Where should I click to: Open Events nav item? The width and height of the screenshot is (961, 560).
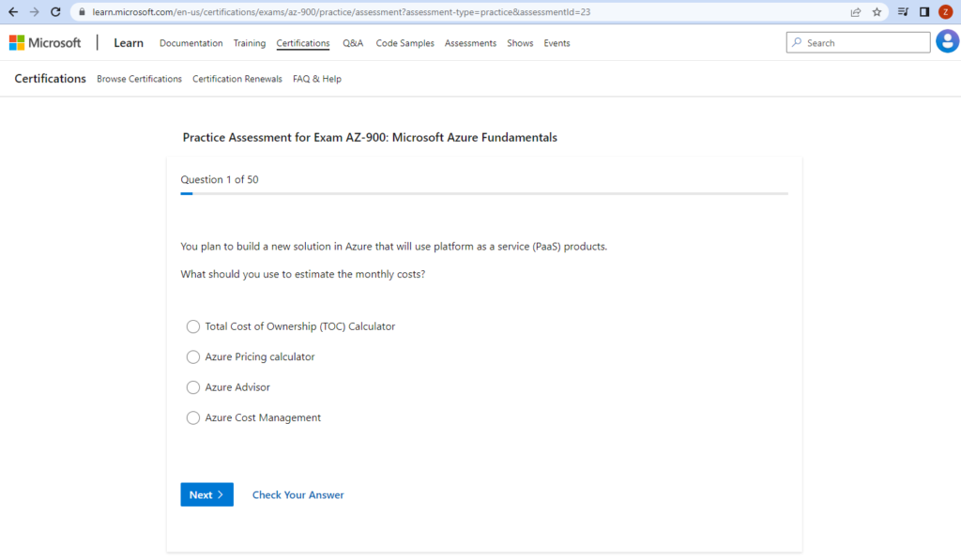click(x=557, y=43)
